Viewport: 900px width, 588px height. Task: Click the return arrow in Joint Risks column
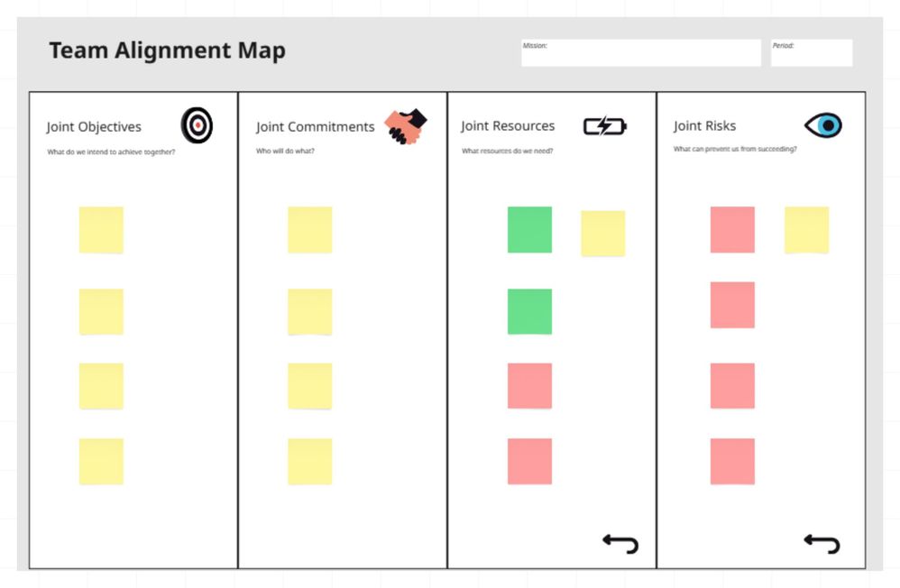point(822,543)
